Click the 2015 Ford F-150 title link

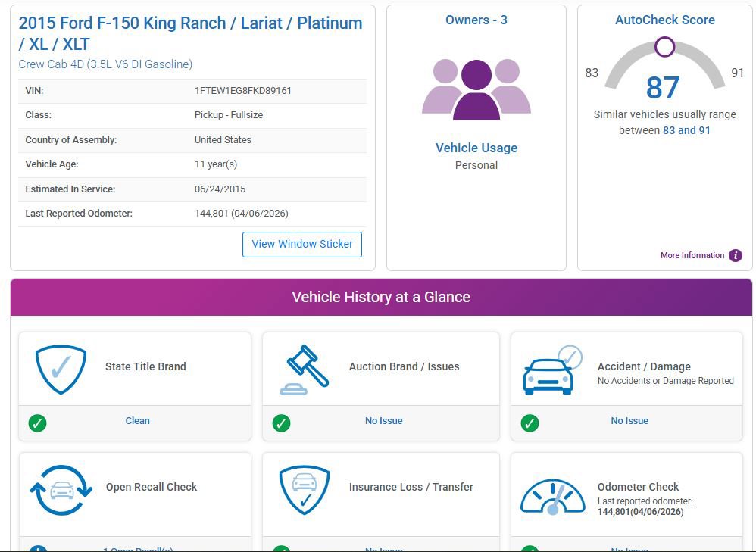tap(190, 33)
